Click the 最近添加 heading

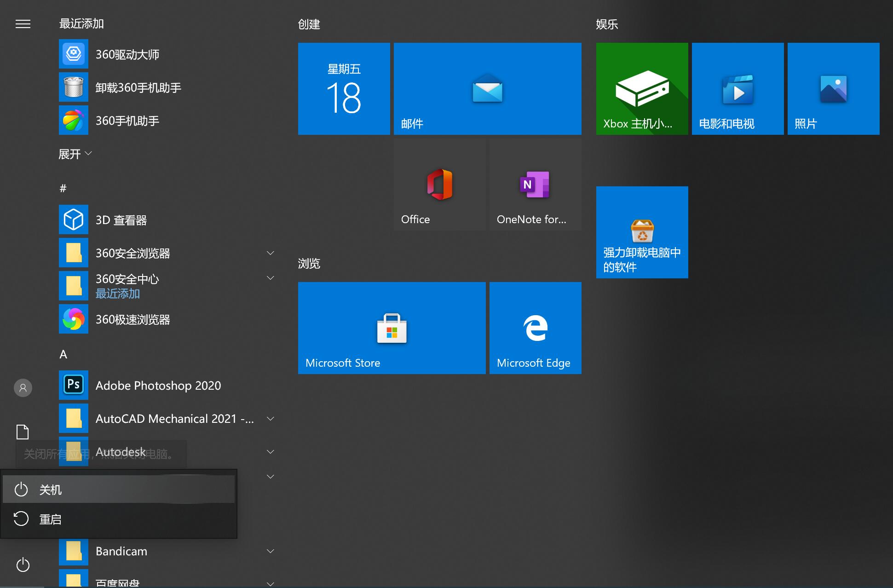[x=81, y=23]
